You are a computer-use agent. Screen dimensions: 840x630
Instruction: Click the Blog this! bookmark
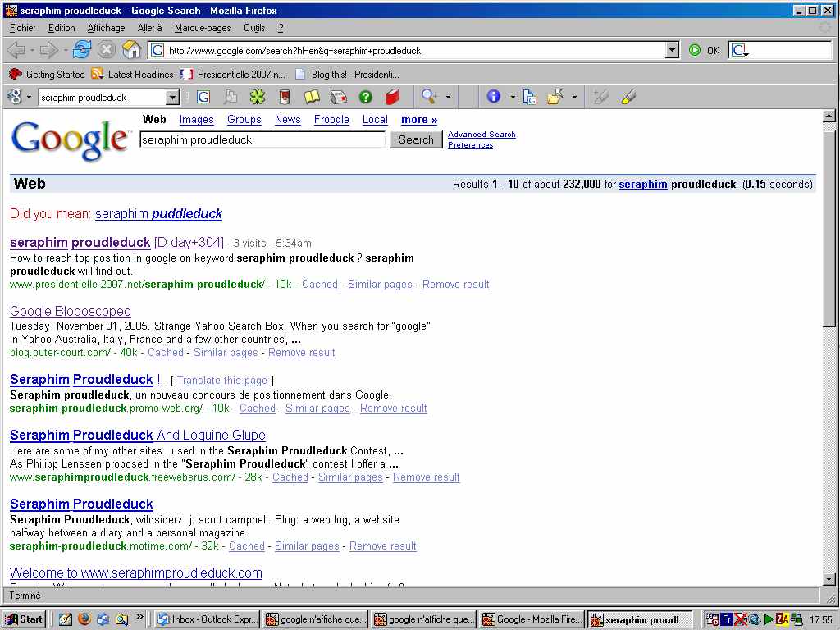[348, 75]
